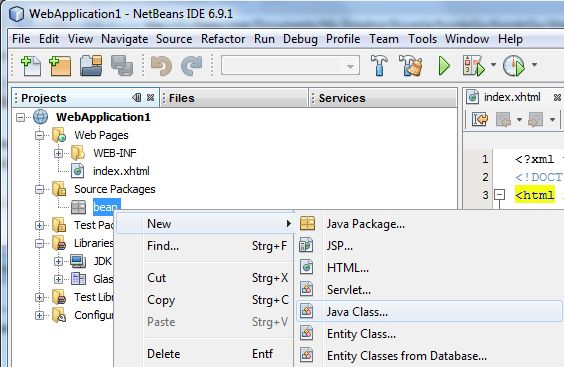This screenshot has width=564, height=367.
Task: Select index.xhtml in the project tree
Action: 121,171
